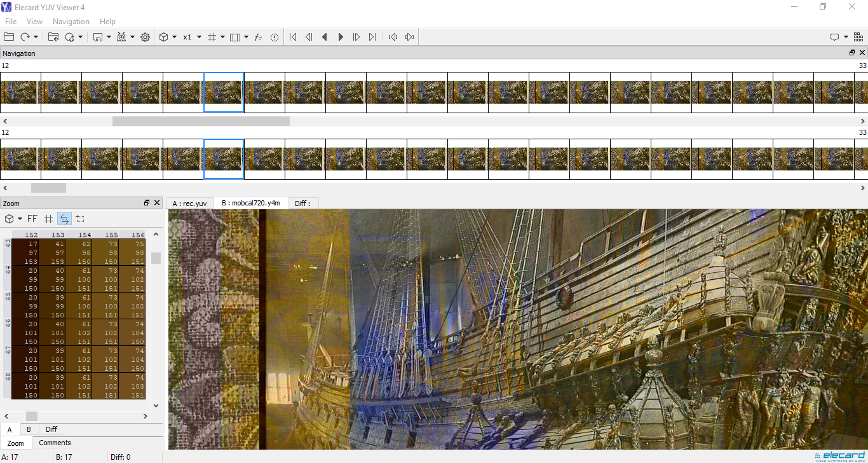Switch to the Diff : view tab
This screenshot has height=463, width=868.
coord(302,204)
